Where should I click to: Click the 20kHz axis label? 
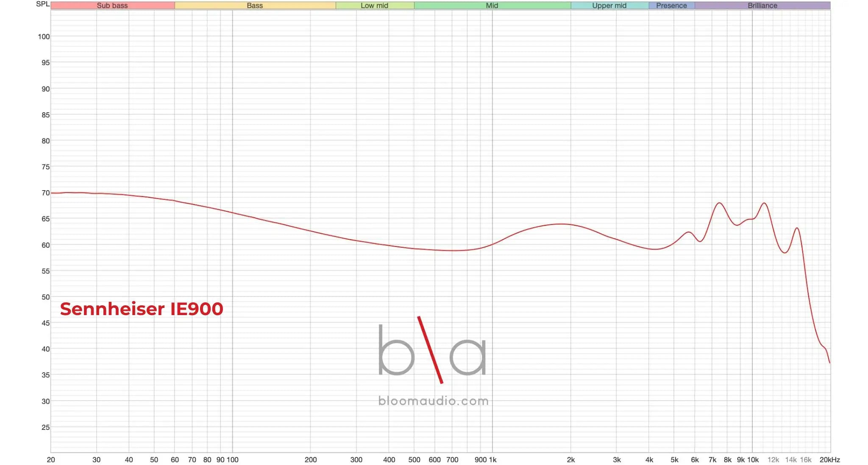click(829, 459)
